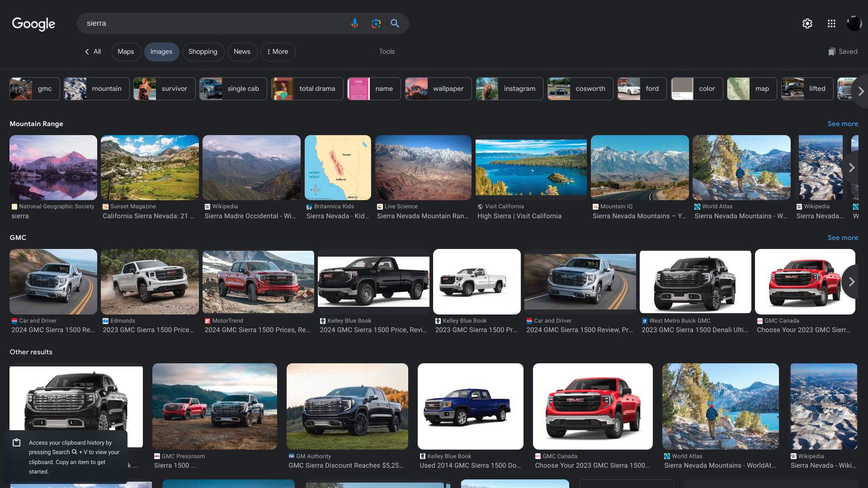Click the West Metro Buick GMC source icon
The width and height of the screenshot is (868, 488).
645,321
